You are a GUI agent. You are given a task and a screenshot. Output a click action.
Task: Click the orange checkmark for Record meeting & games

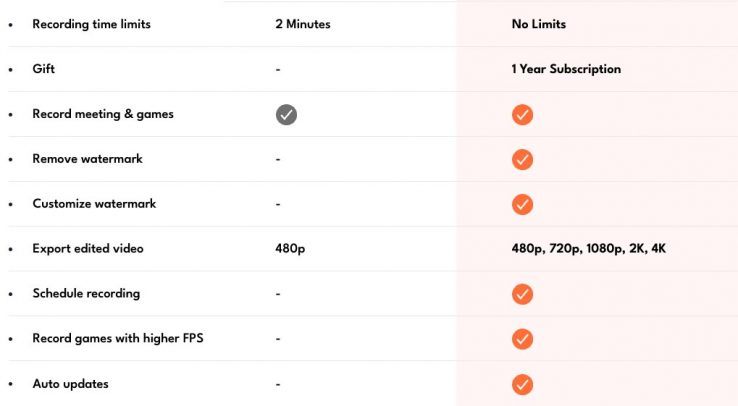tap(522, 114)
